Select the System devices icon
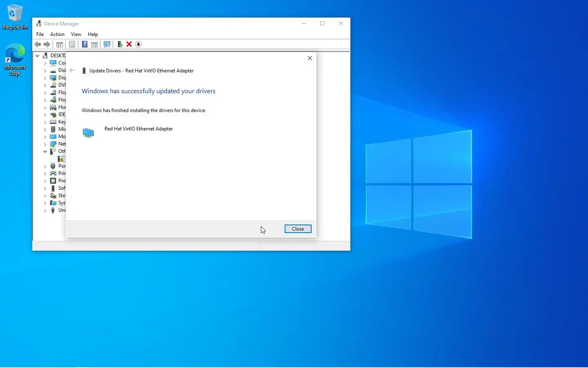 [53, 203]
